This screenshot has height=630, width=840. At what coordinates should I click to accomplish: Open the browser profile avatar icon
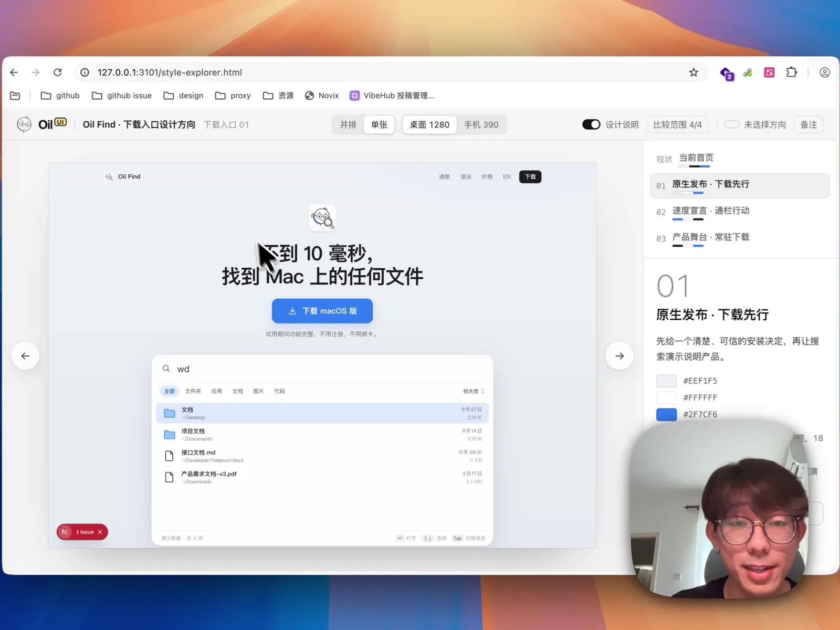825,72
